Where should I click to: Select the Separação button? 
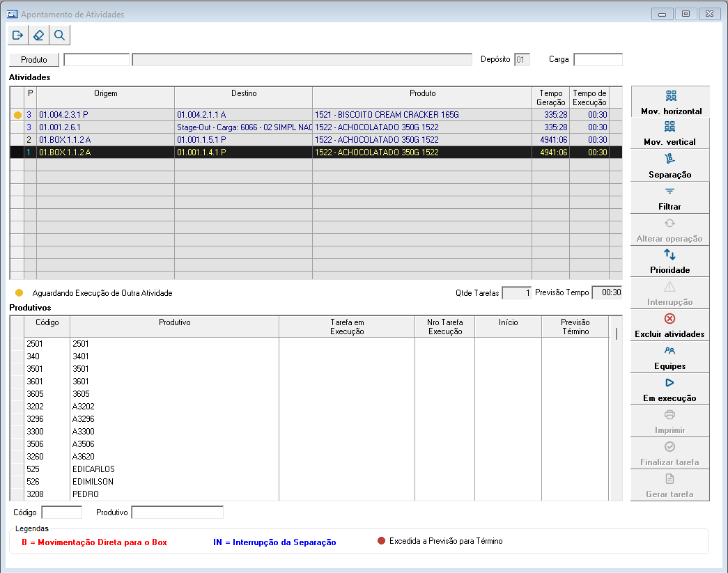[670, 165]
